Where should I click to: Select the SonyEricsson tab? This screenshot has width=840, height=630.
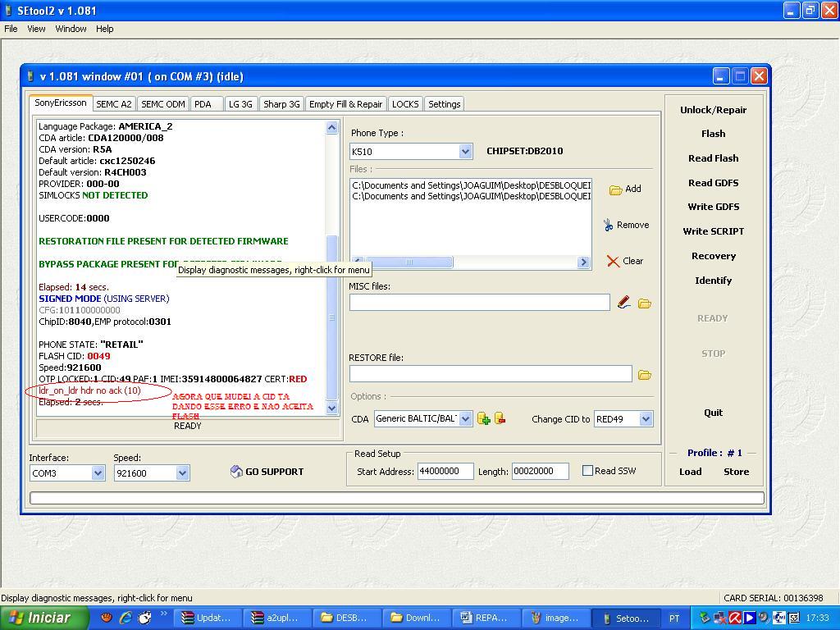click(61, 103)
